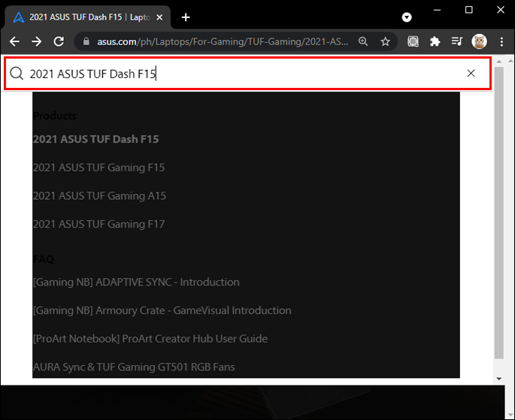Viewport: 515px width, 420px height.
Task: Click the page vertical scrollbar thumb
Action: (499, 213)
